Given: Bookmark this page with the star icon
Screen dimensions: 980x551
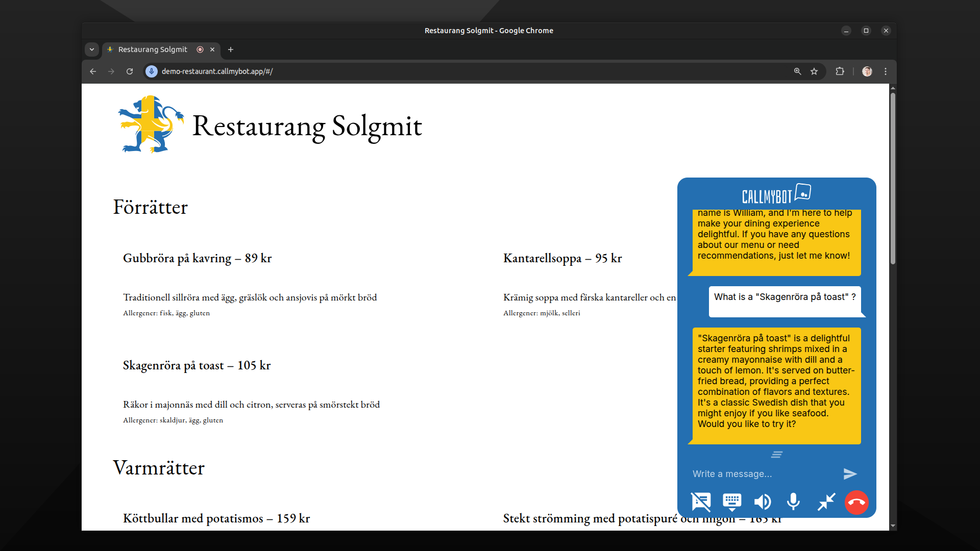Looking at the screenshot, I should (814, 71).
